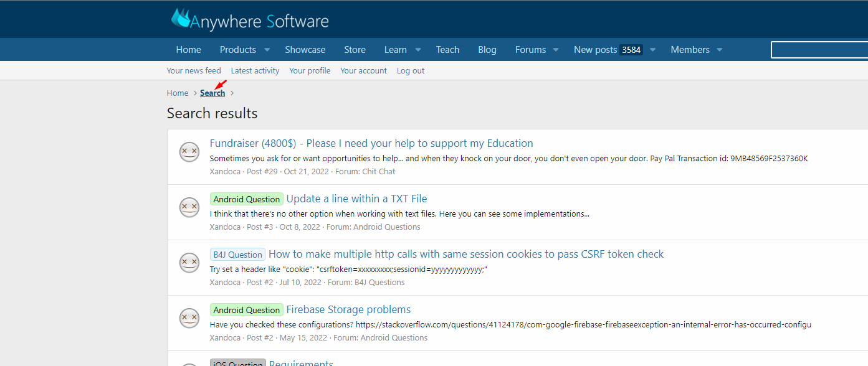
Task: Open avatar on Fundraiser post row
Action: tap(189, 152)
